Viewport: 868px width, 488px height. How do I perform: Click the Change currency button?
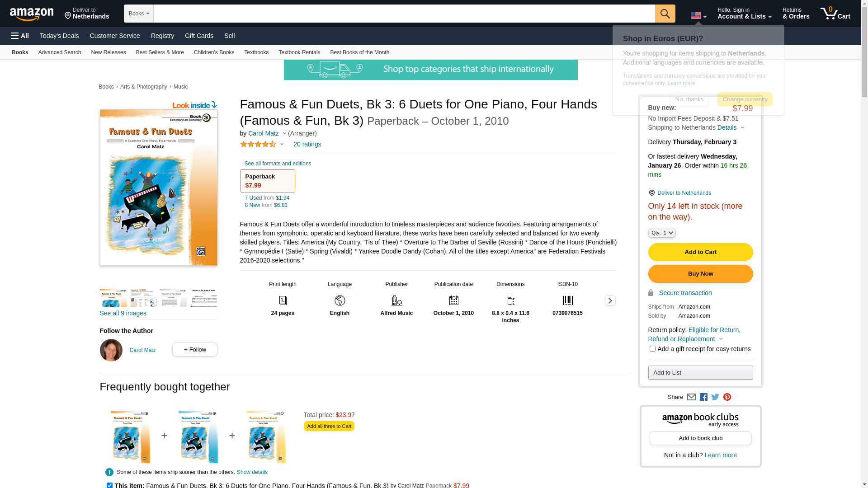coord(745,99)
